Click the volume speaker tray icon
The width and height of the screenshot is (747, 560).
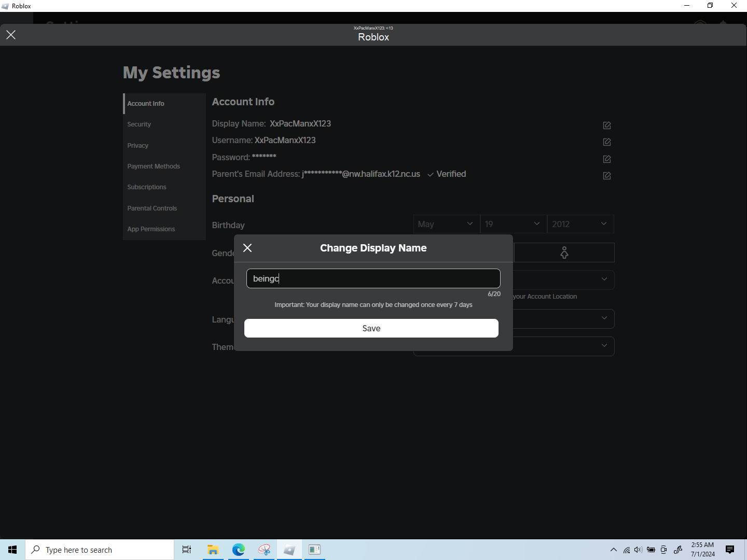[x=638, y=550]
